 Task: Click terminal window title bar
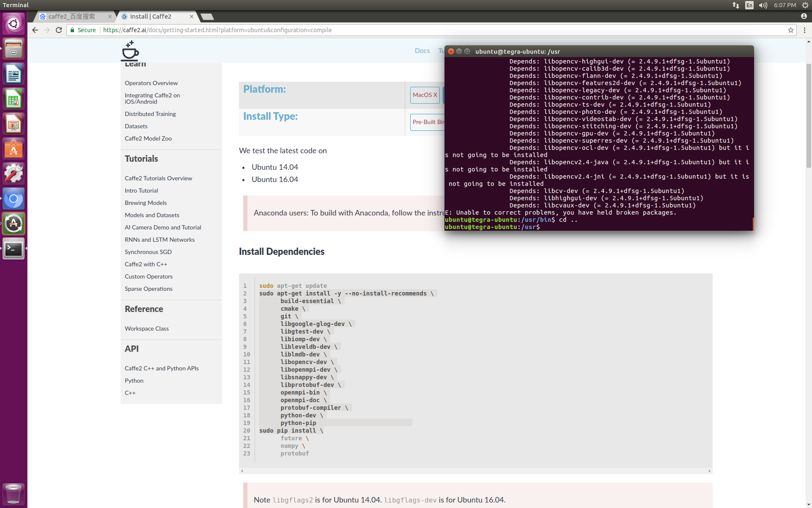tap(599, 51)
